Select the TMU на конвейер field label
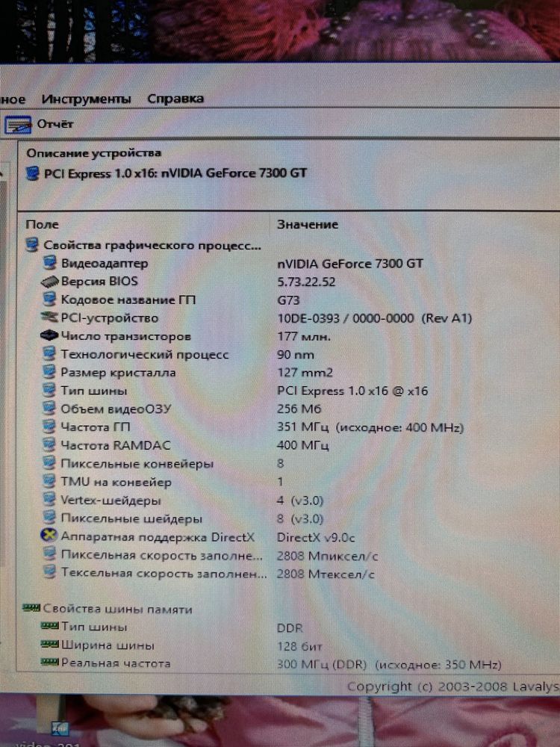The image size is (560, 747). tap(116, 482)
